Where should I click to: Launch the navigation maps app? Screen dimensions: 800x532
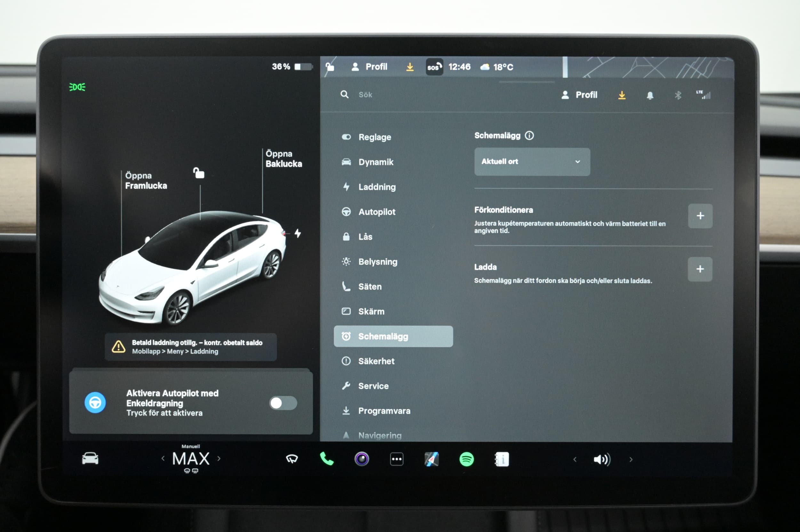point(431,459)
